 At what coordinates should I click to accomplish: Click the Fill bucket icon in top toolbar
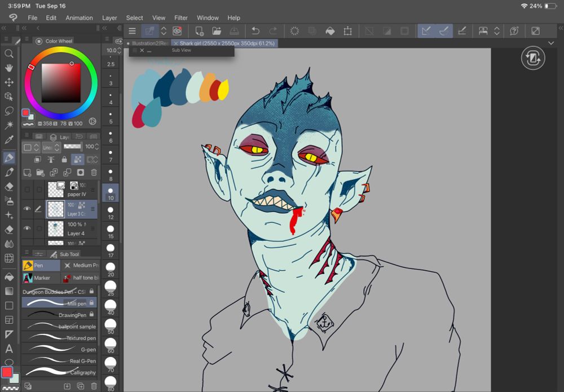(331, 31)
